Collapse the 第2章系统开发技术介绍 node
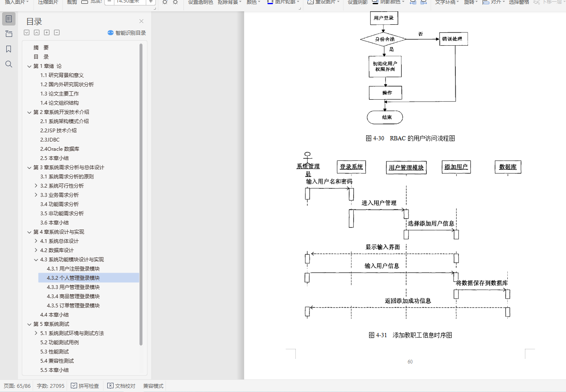 click(x=29, y=112)
